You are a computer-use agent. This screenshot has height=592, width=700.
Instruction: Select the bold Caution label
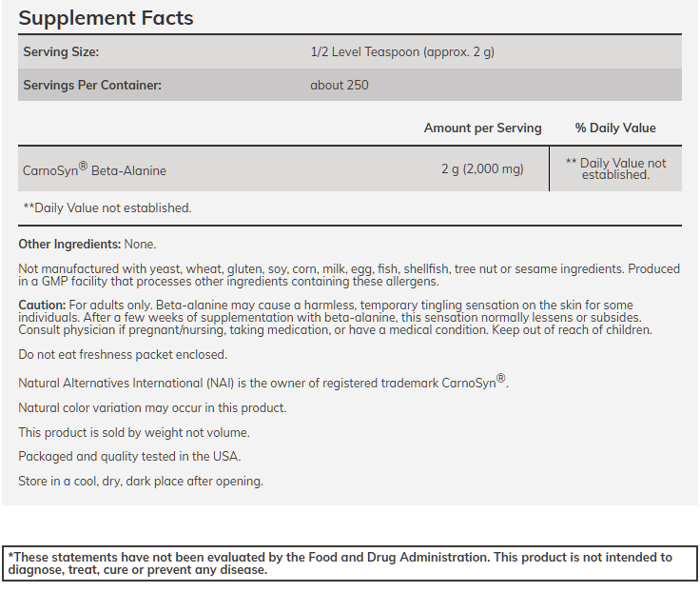pyautogui.click(x=41, y=304)
